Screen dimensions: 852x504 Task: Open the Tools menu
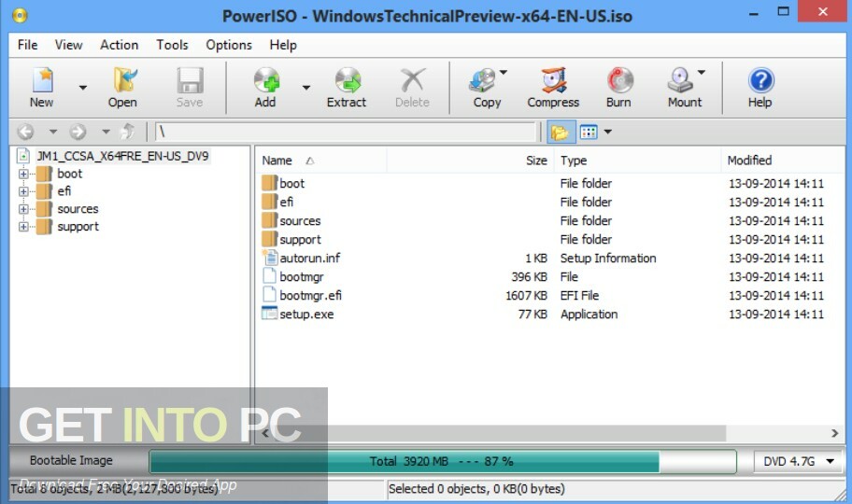(172, 45)
